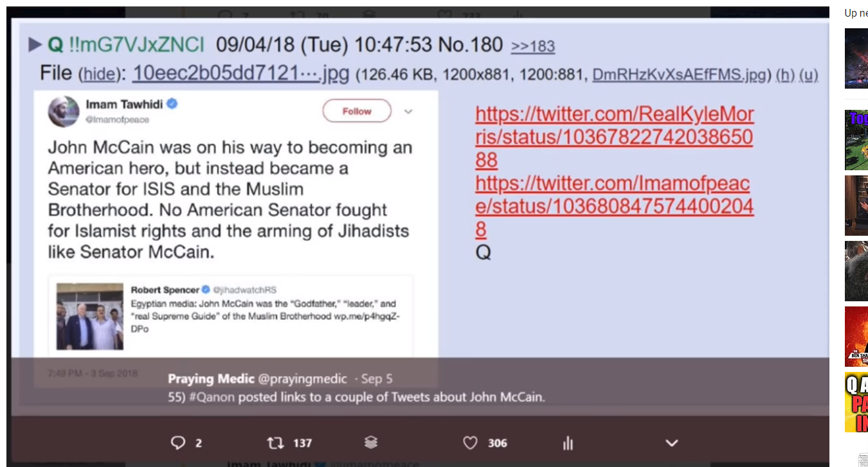Click the DmRHzKvXsAEfFMS.jpg original filename link
The height and width of the screenshot is (467, 868).
click(x=679, y=75)
